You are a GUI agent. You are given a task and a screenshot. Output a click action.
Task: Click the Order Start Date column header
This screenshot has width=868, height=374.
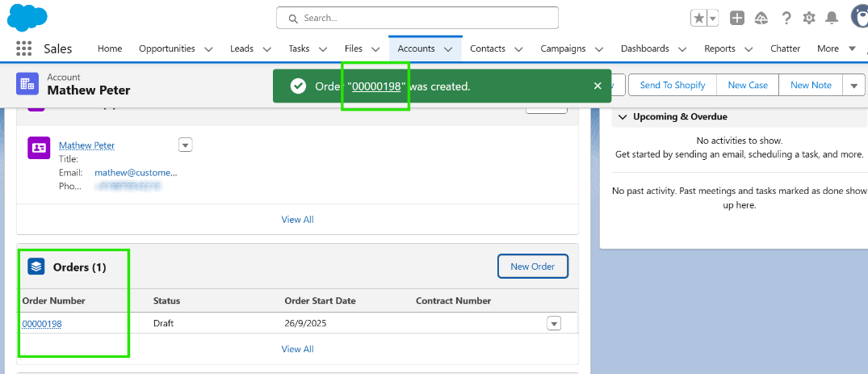coord(320,300)
